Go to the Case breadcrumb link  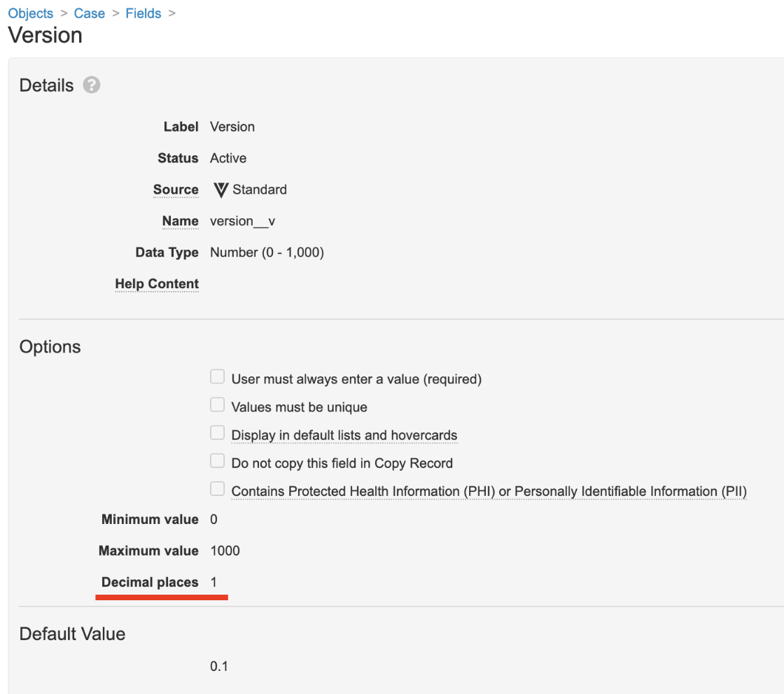click(x=89, y=13)
